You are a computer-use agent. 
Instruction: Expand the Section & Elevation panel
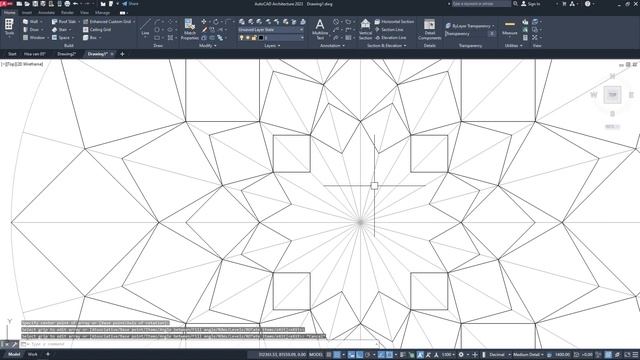[x=387, y=46]
